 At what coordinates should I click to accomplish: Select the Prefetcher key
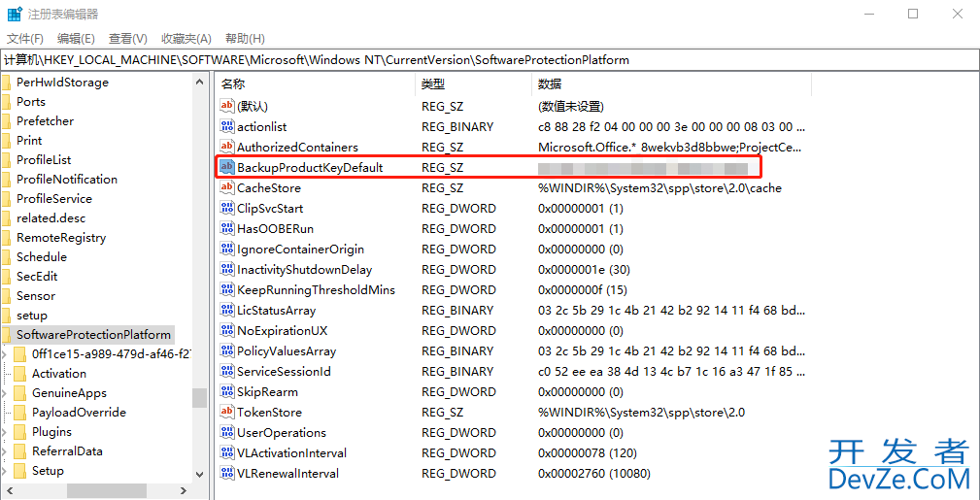point(45,121)
